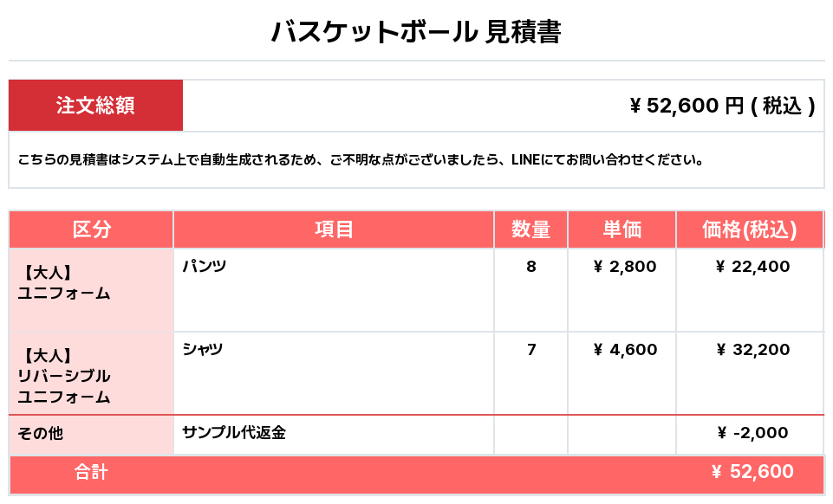The height and width of the screenshot is (504, 833).
Task: Click the ¥ 4,600 unit price
Action: click(x=625, y=350)
